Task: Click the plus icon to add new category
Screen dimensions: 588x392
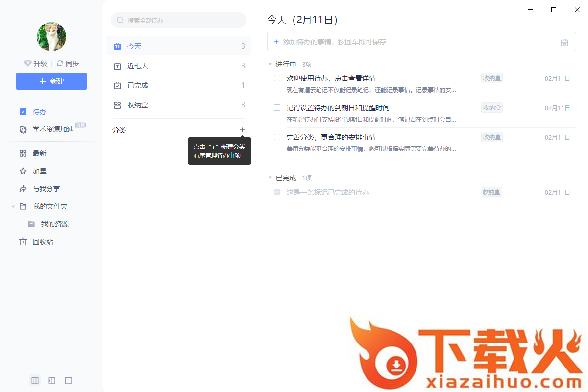Action: (x=242, y=130)
